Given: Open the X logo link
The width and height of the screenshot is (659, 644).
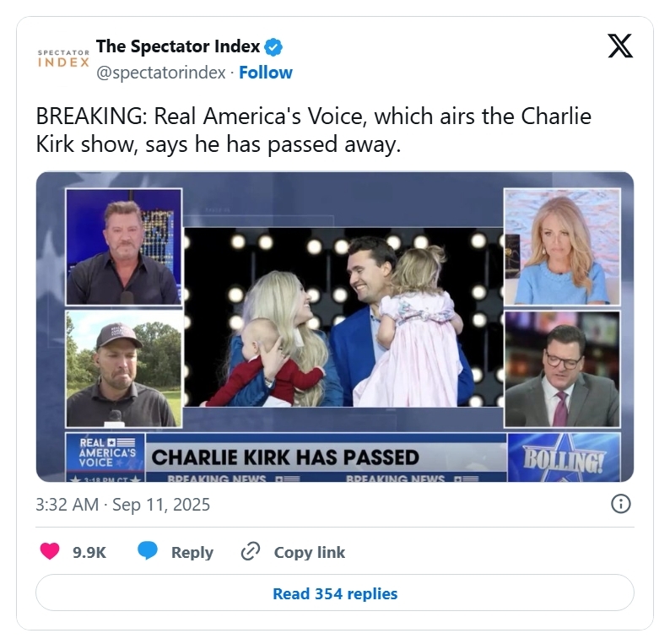Looking at the screenshot, I should 620,46.
